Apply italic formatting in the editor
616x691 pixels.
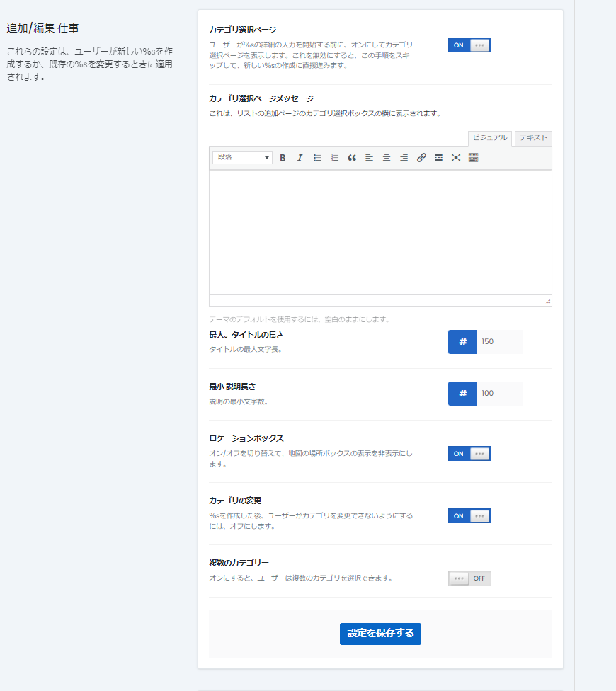[300, 158]
